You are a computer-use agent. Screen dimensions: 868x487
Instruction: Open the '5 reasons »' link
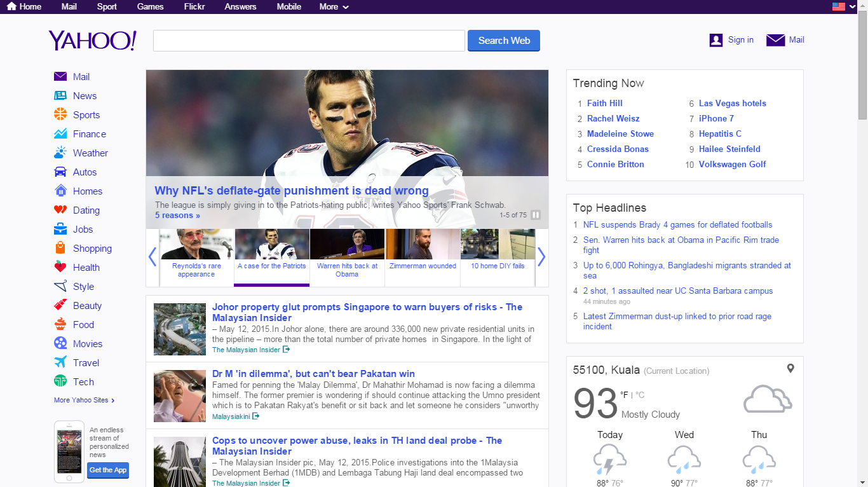177,216
